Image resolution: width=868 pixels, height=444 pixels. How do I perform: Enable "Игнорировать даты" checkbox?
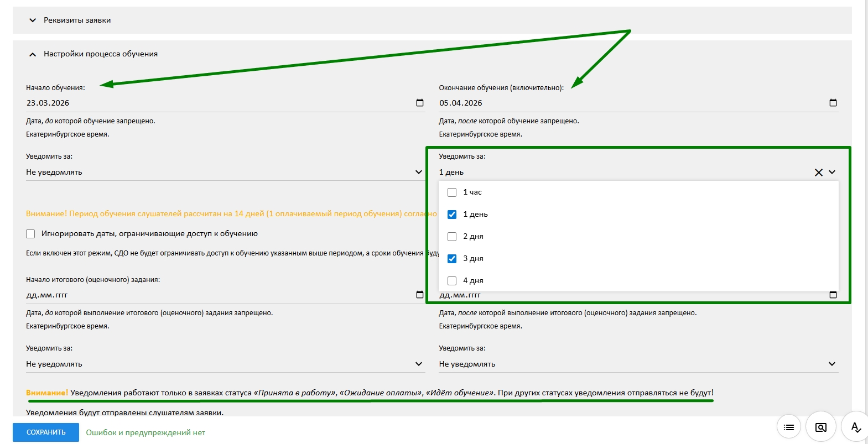(x=30, y=234)
